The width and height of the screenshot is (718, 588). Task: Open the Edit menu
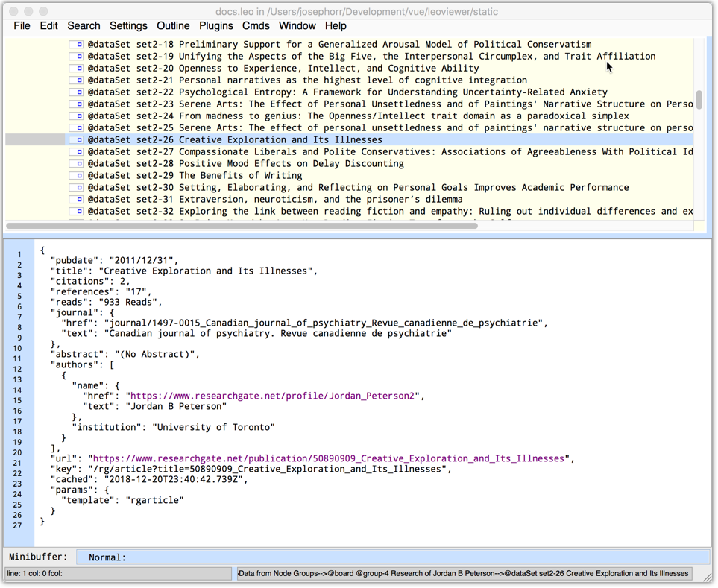[x=48, y=25]
